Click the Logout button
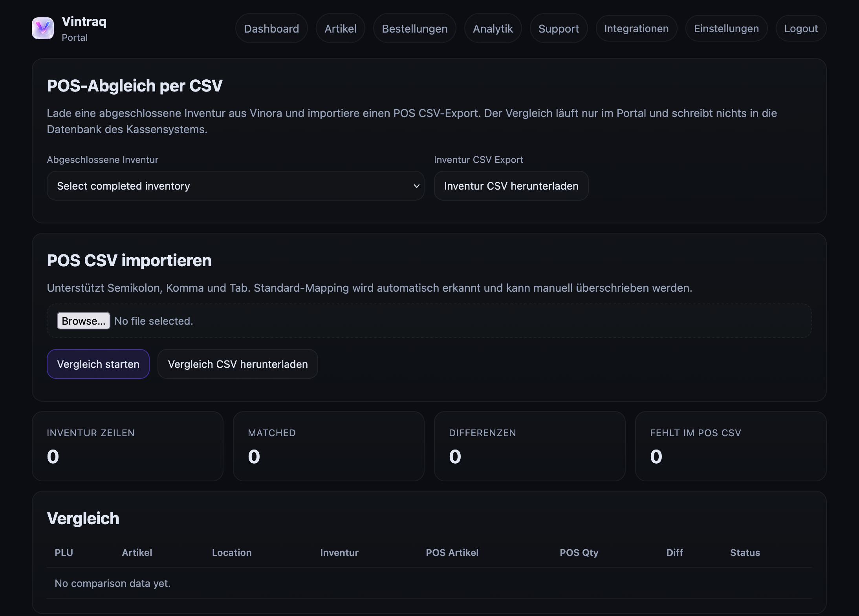Screen dimensions: 859x616 coord(800,29)
